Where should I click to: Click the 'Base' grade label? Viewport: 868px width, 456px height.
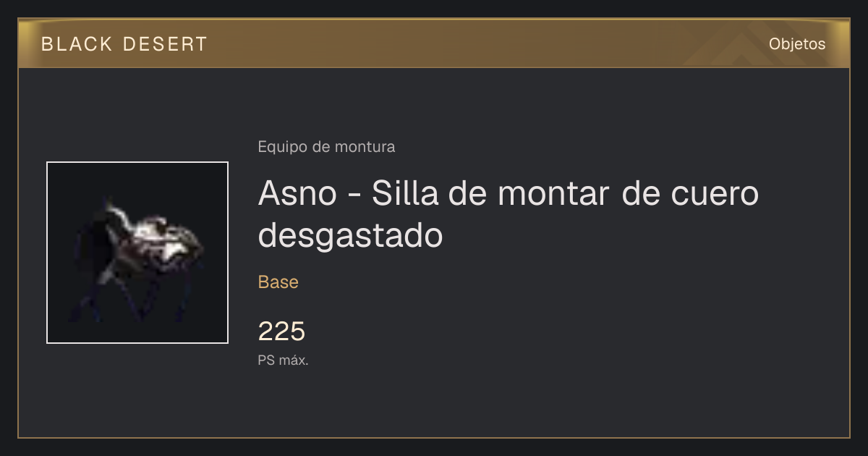click(x=278, y=282)
